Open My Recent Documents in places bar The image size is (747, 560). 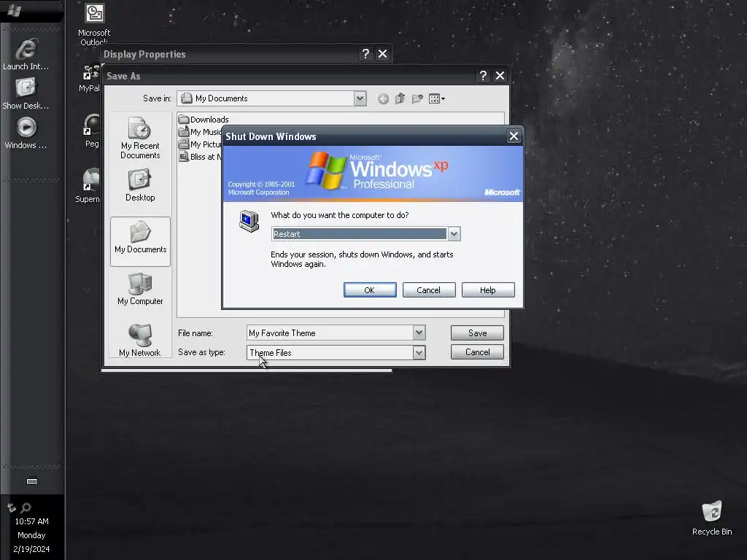[140, 138]
